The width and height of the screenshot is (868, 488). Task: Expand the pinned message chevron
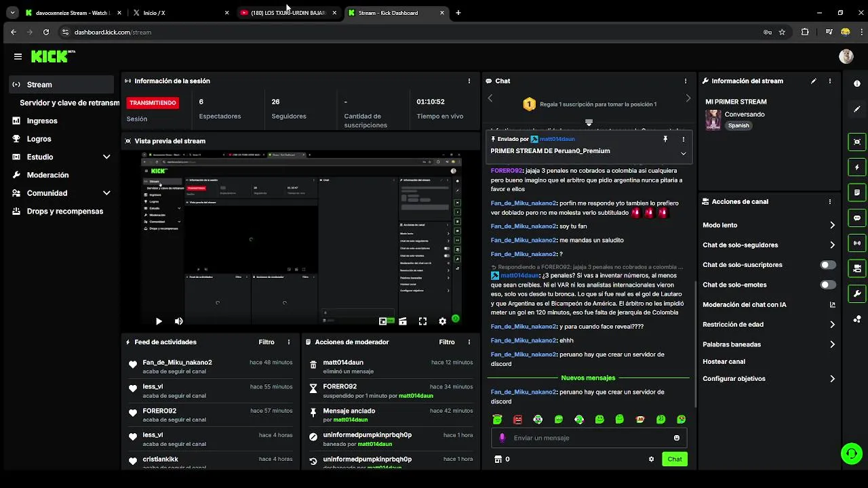coord(683,153)
